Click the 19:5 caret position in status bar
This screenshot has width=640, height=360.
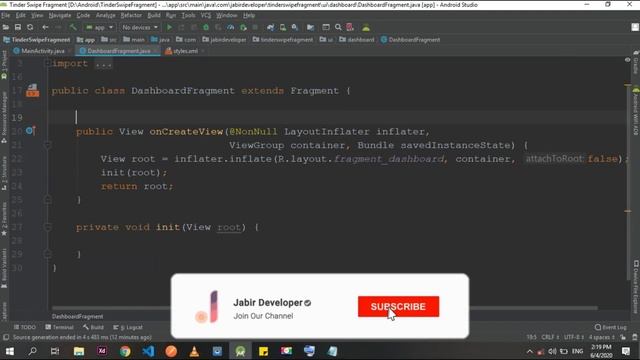531,338
